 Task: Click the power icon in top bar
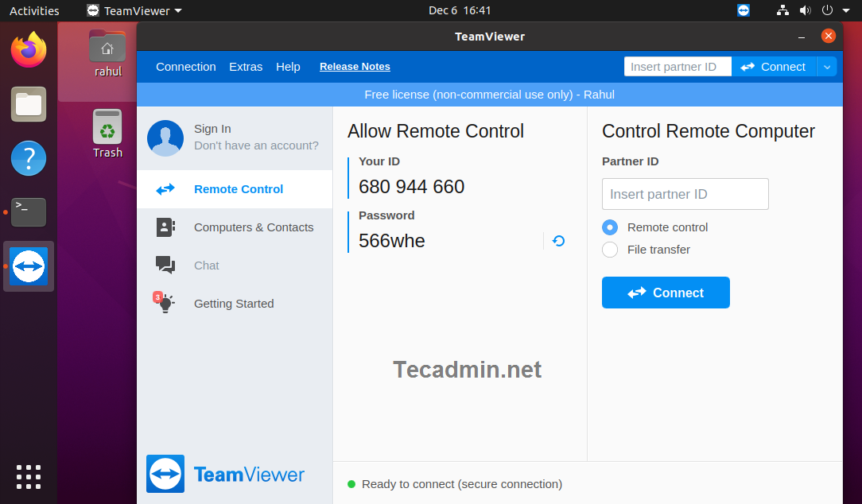(827, 10)
